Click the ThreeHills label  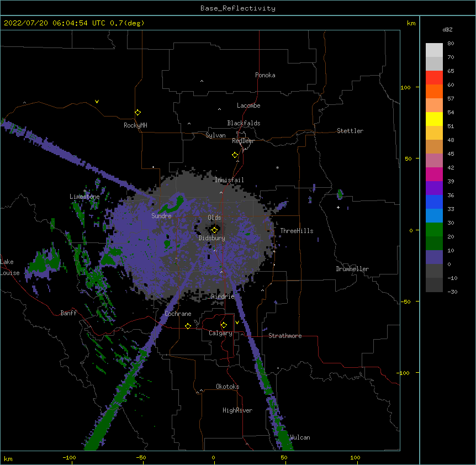click(x=297, y=231)
